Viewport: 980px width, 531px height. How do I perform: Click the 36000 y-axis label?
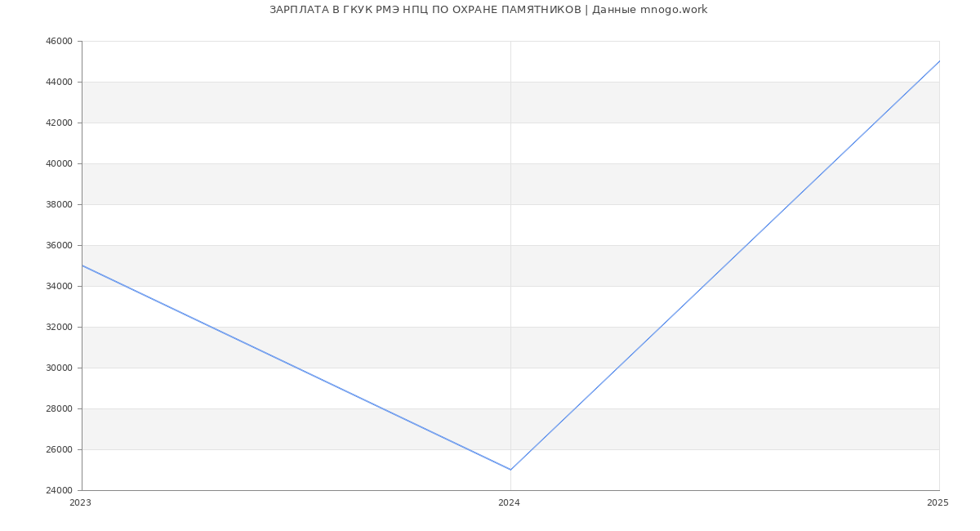pos(59,246)
